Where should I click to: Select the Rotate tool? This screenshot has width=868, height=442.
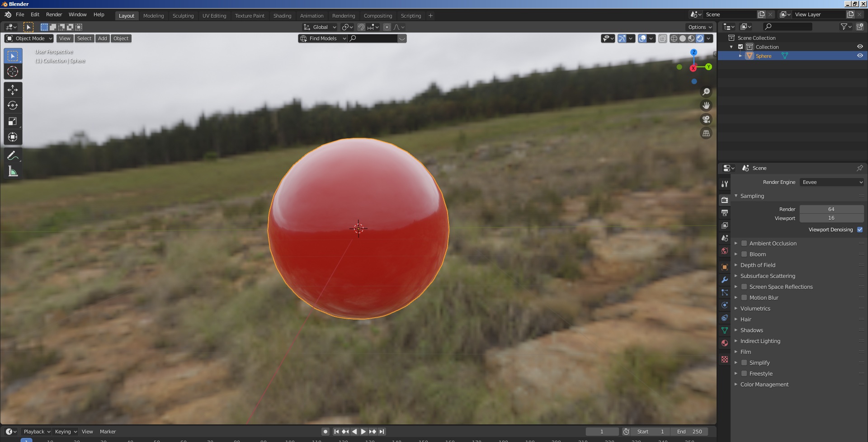point(13,105)
